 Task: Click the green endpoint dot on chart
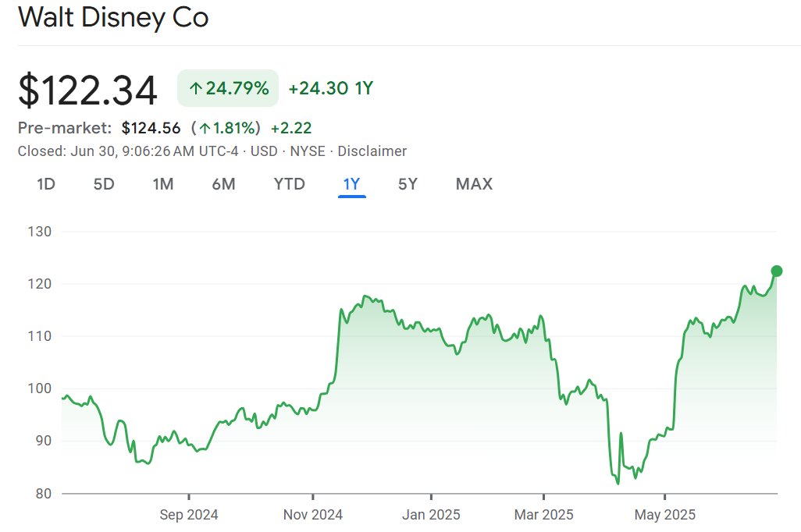776,271
